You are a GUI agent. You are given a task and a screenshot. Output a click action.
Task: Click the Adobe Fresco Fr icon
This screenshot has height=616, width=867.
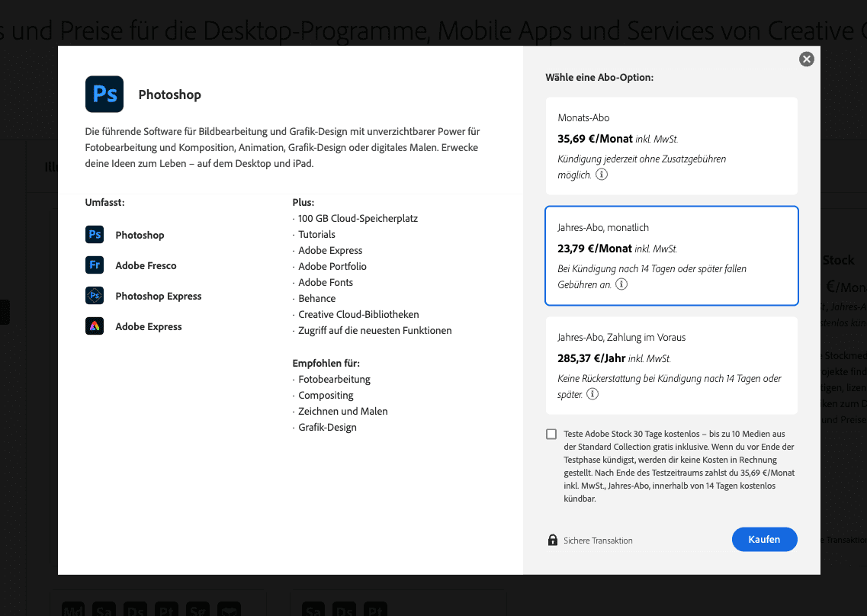[95, 265]
